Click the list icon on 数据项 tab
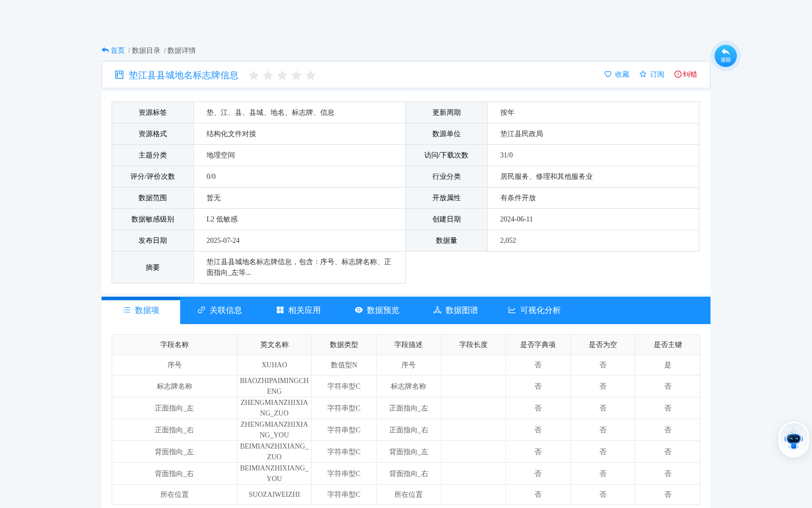Viewport: 812px width, 508px height. [x=127, y=310]
